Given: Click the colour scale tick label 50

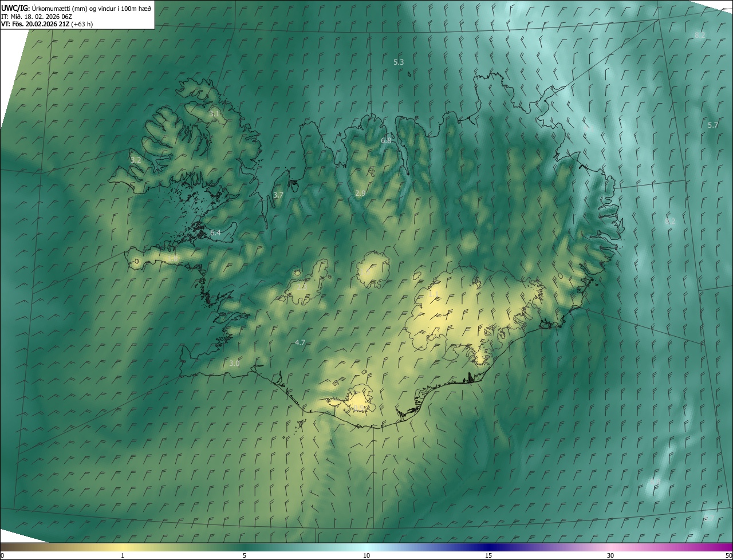Looking at the screenshot, I should point(728,555).
